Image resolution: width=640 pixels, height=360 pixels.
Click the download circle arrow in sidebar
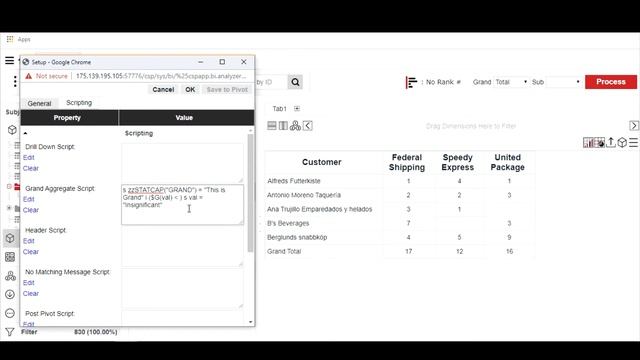10,294
